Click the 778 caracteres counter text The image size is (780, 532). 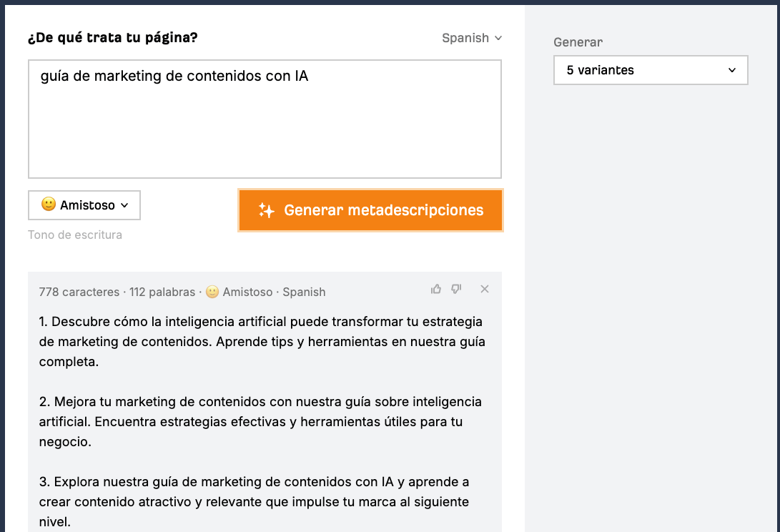pyautogui.click(x=77, y=292)
